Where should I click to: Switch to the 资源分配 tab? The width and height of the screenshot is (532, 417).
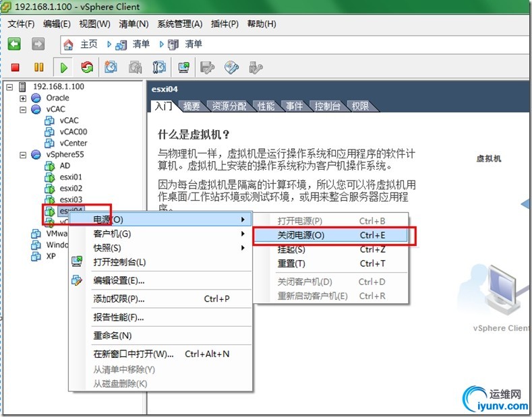[x=229, y=106]
